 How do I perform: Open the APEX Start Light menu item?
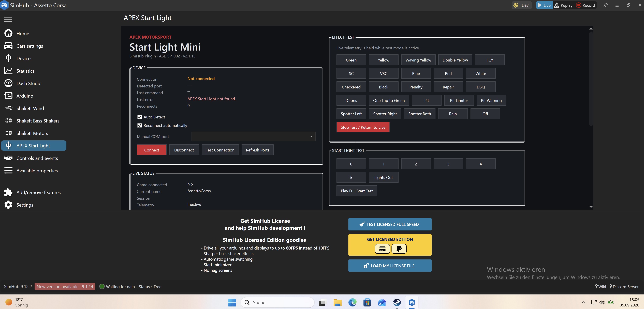tap(34, 146)
